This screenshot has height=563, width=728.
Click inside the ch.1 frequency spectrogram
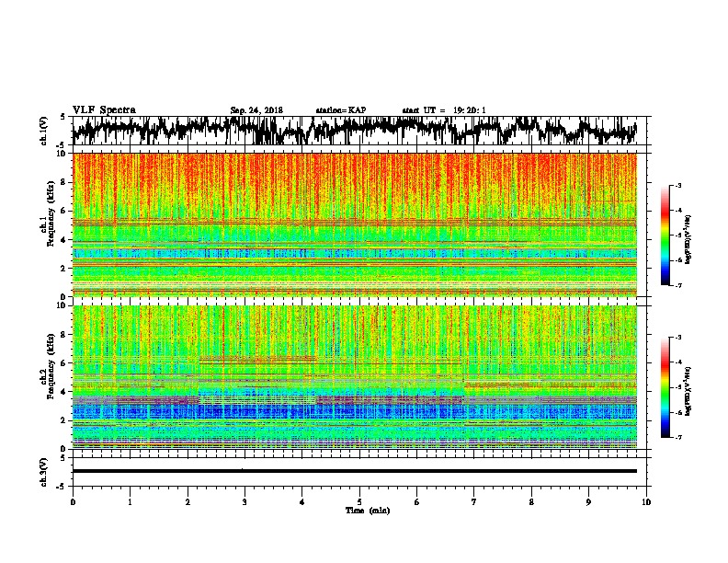coord(354,224)
